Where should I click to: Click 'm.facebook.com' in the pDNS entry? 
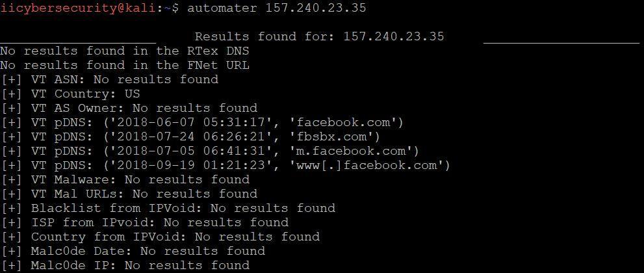coord(354,151)
